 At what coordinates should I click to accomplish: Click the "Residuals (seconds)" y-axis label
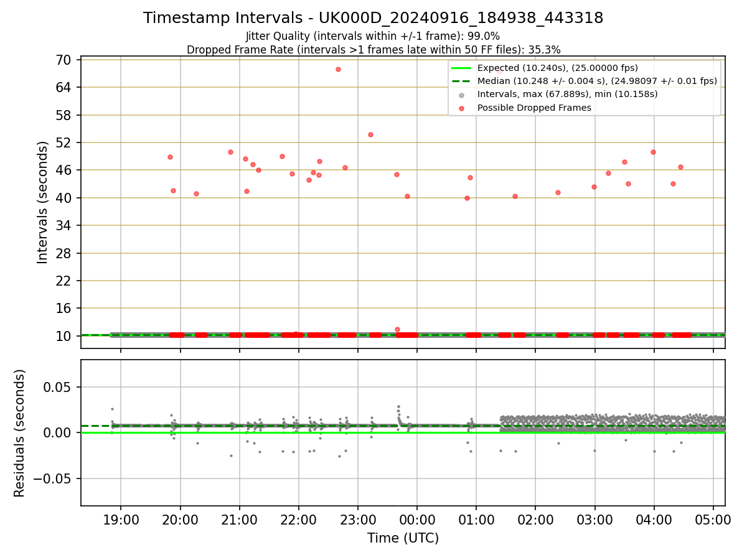(x=20, y=433)
